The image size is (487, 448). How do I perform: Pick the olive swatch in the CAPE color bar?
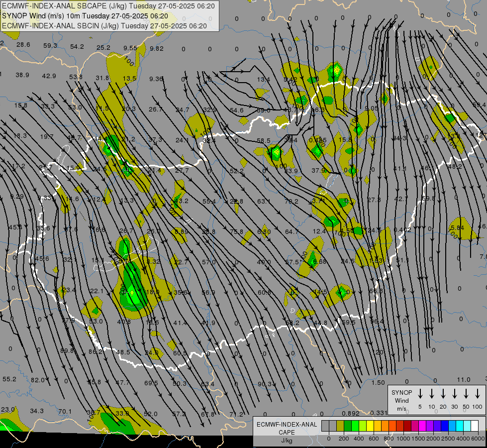[x=340, y=426]
